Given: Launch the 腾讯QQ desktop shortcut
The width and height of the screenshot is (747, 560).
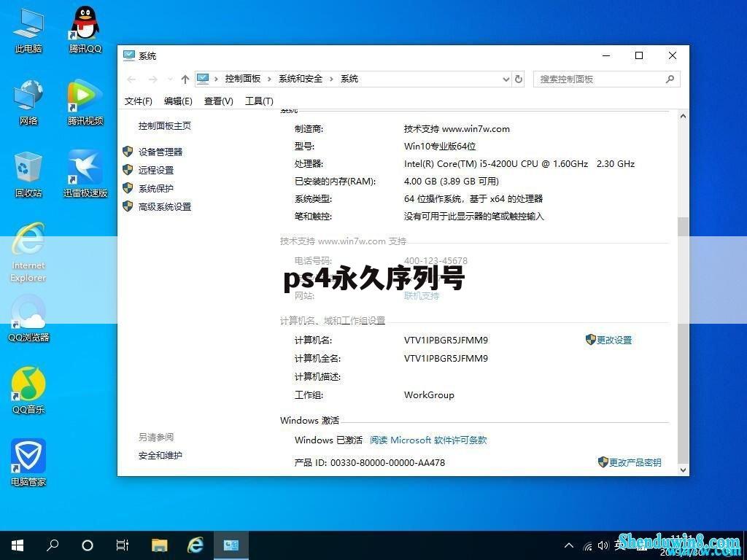Looking at the screenshot, I should point(85,29).
